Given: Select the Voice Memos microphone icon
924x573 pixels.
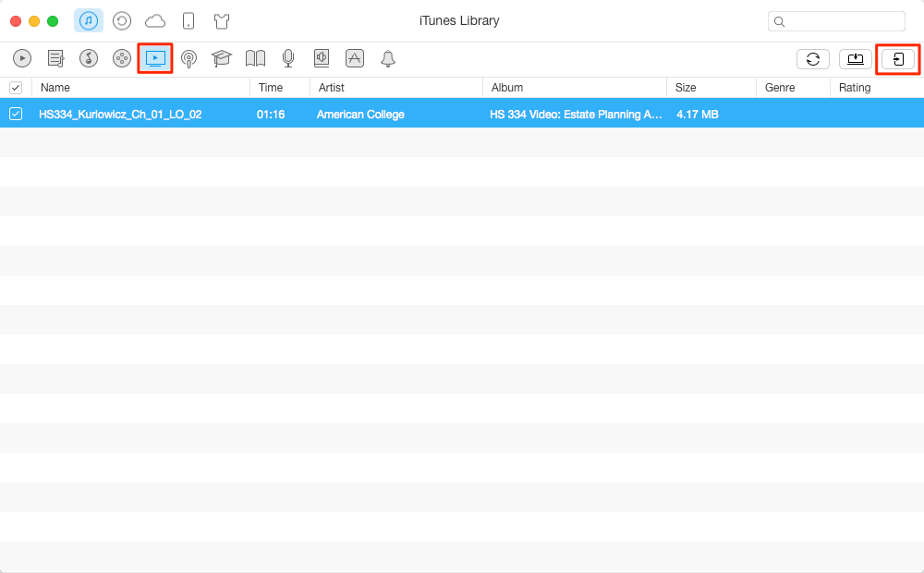Looking at the screenshot, I should (x=288, y=58).
